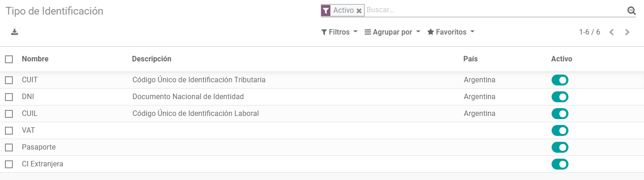Screen dimensions: 644x180
Task: Click the funnel icon in search facet
Action: pos(326,10)
